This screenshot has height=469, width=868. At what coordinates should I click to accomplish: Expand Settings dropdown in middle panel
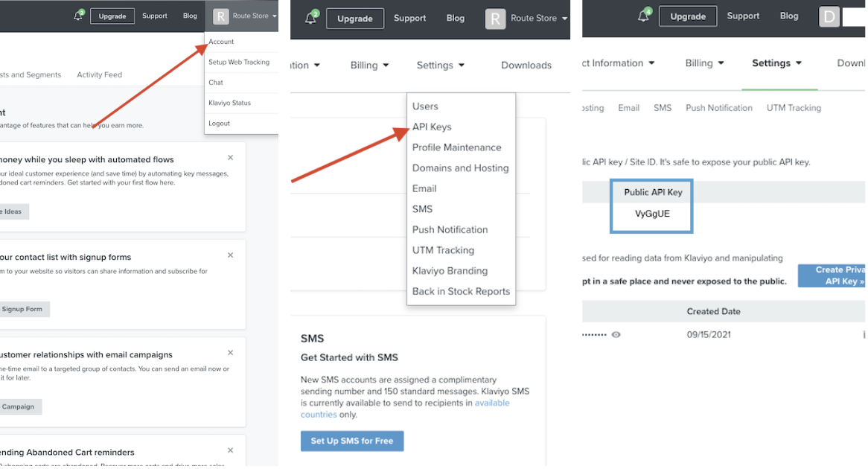(440, 66)
